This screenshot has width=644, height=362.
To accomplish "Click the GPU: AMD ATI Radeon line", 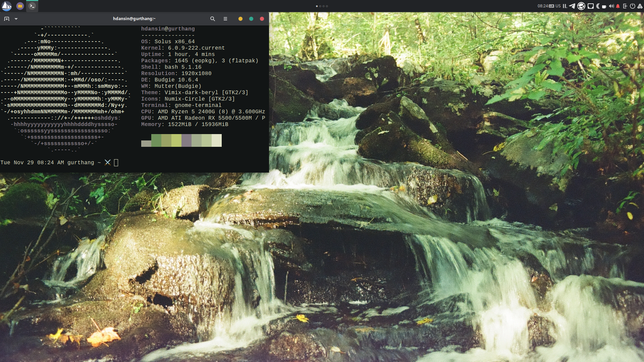I will (x=203, y=118).
